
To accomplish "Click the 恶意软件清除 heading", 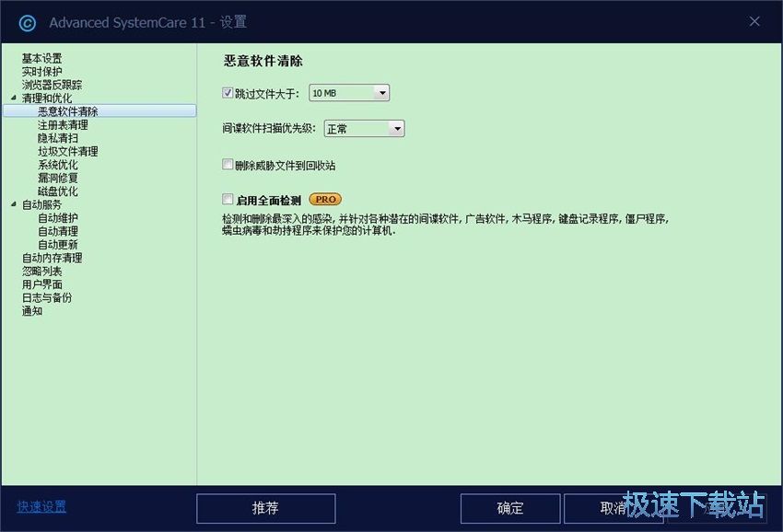I will coord(263,61).
